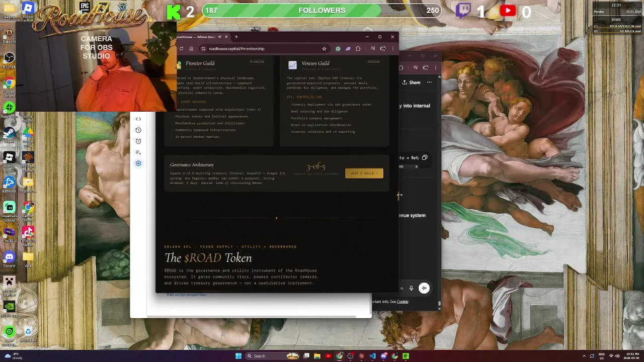Screen dimensions: 644x362
Task: Click the Frontier Guild heading
Action: (200, 63)
